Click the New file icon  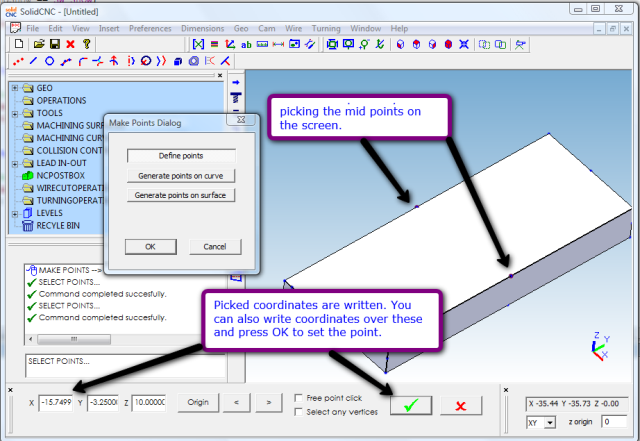point(18,44)
